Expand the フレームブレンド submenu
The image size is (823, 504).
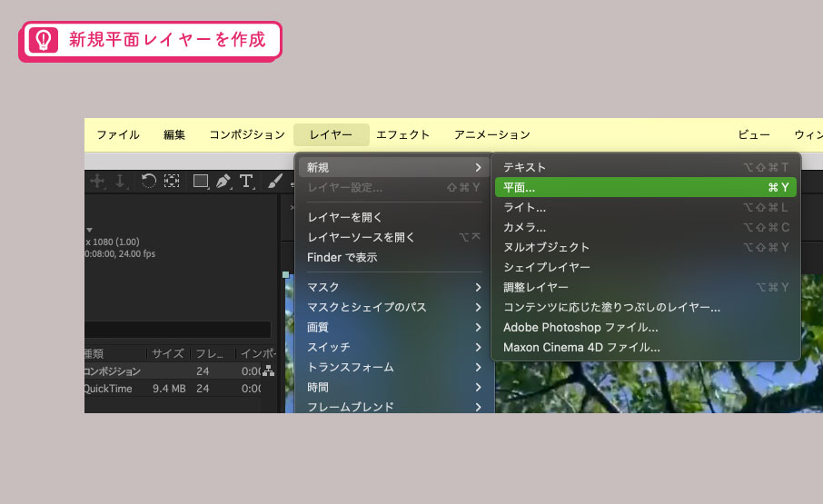[394, 407]
